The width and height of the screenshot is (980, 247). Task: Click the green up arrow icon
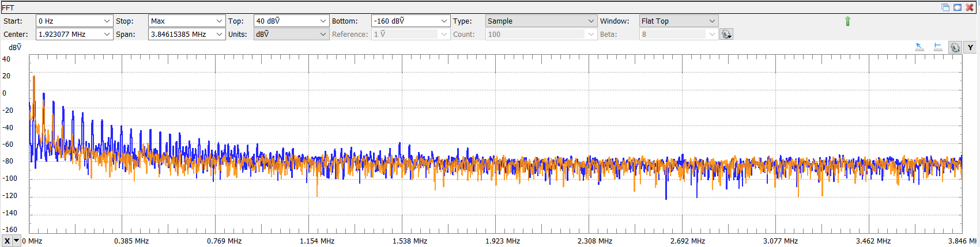point(847,21)
